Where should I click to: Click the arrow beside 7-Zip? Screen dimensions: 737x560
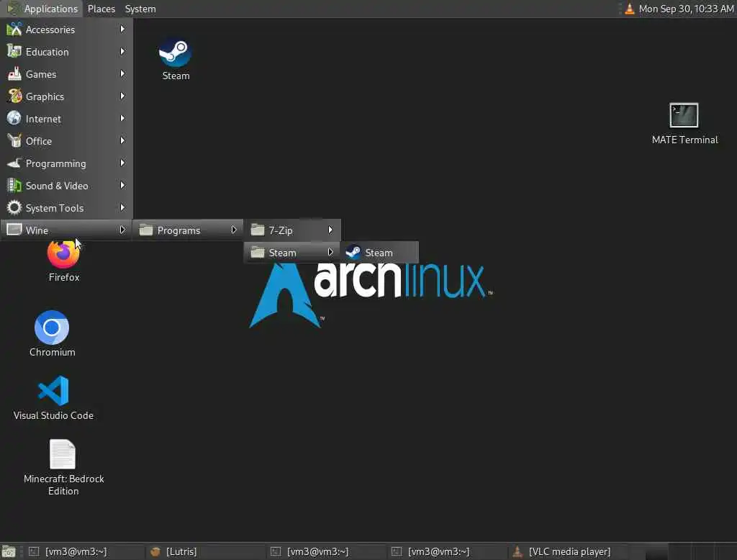click(x=330, y=230)
